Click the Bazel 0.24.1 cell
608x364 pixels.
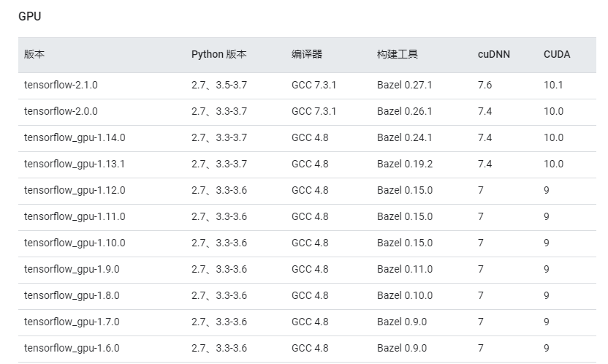(404, 137)
